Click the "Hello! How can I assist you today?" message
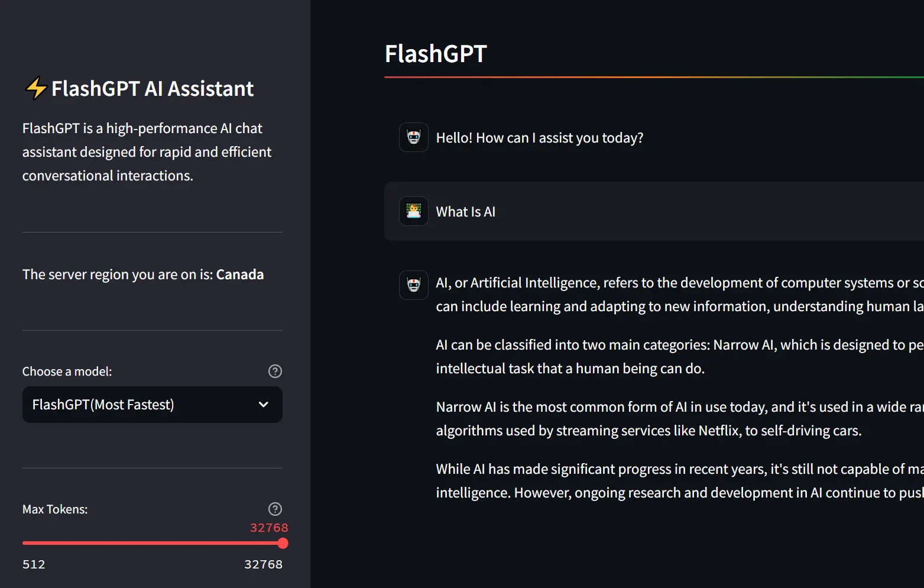Screen dimensions: 924x588 coord(539,137)
